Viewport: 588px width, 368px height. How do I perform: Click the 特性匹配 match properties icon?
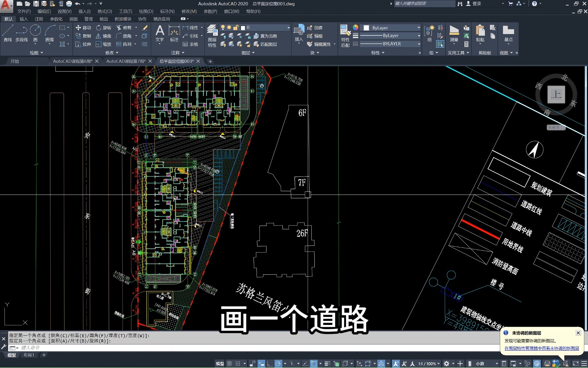(x=345, y=36)
